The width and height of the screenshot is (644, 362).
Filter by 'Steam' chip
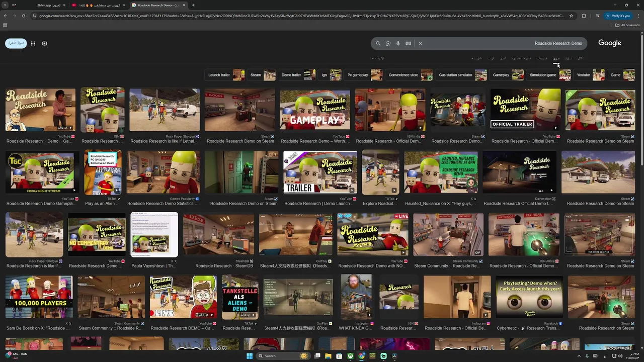tap(262, 75)
